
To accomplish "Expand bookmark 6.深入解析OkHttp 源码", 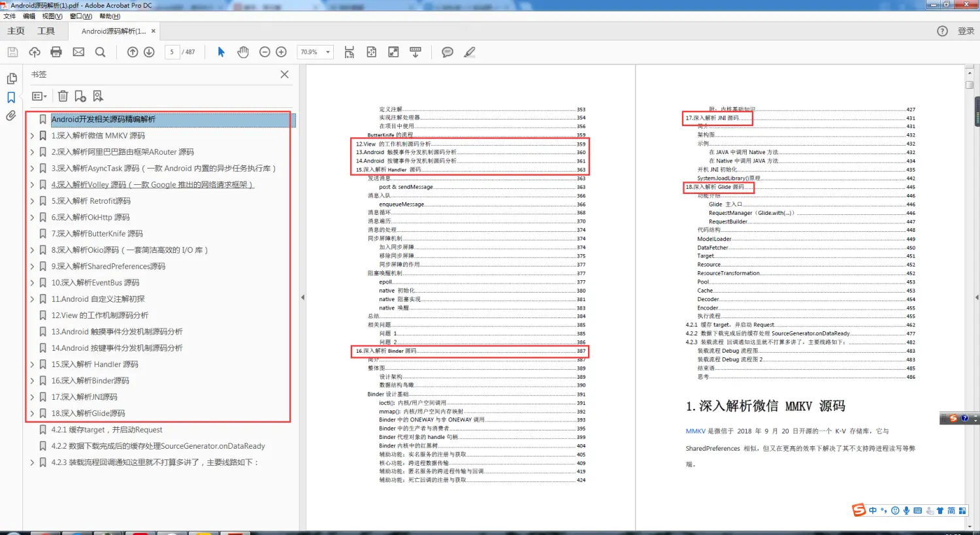I will (32, 218).
